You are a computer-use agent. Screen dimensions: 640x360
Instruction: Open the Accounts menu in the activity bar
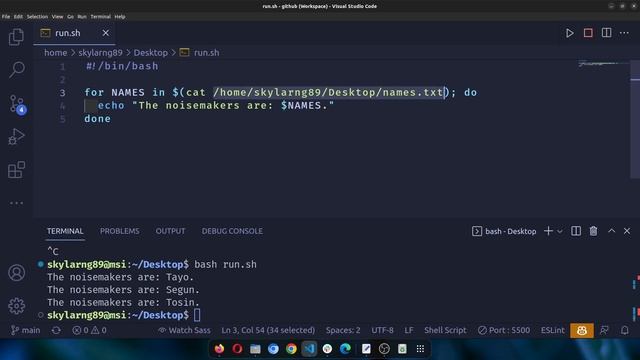click(16, 273)
